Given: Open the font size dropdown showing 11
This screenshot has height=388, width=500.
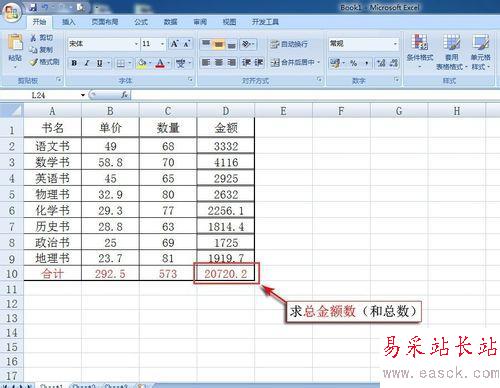Looking at the screenshot, I should coord(162,44).
